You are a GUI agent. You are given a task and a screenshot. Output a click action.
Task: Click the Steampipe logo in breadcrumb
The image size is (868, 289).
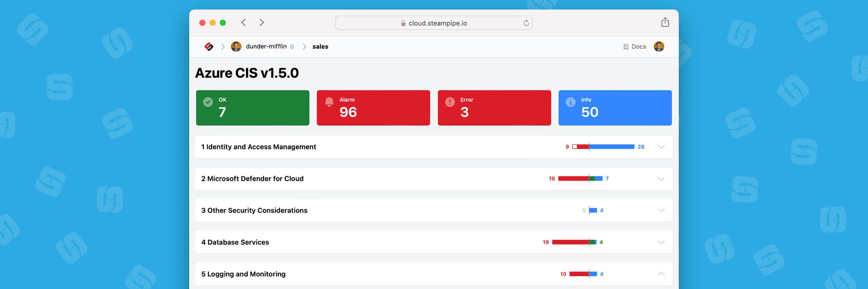click(209, 47)
